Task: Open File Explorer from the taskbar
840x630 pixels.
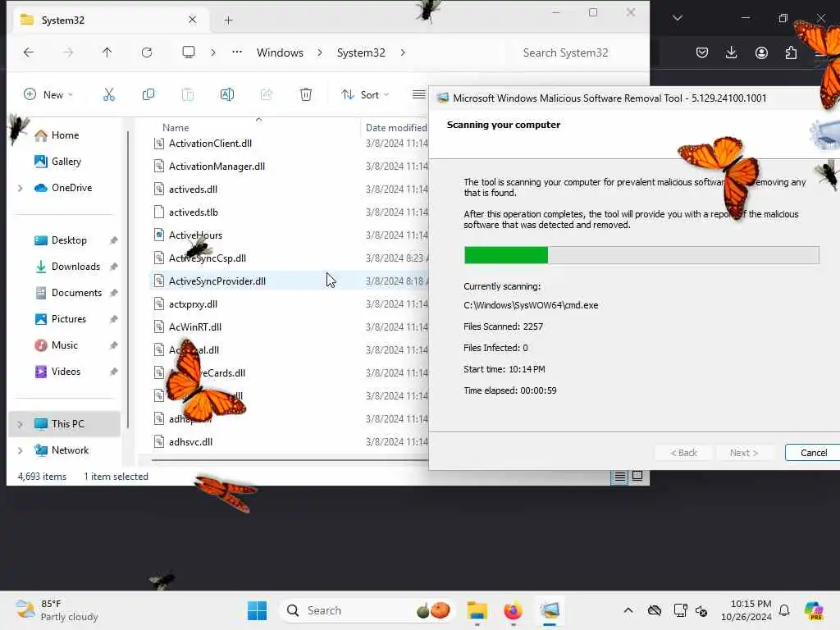Action: [477, 610]
